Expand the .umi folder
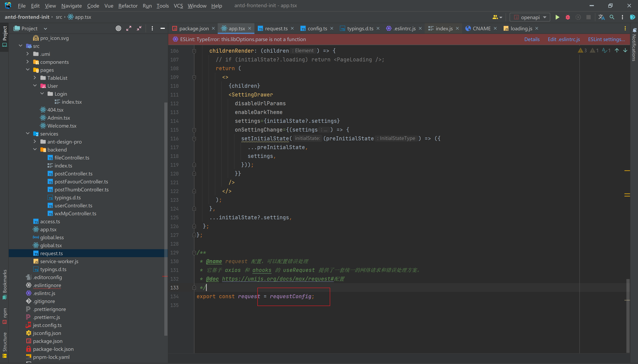638x364 pixels. pos(28,54)
